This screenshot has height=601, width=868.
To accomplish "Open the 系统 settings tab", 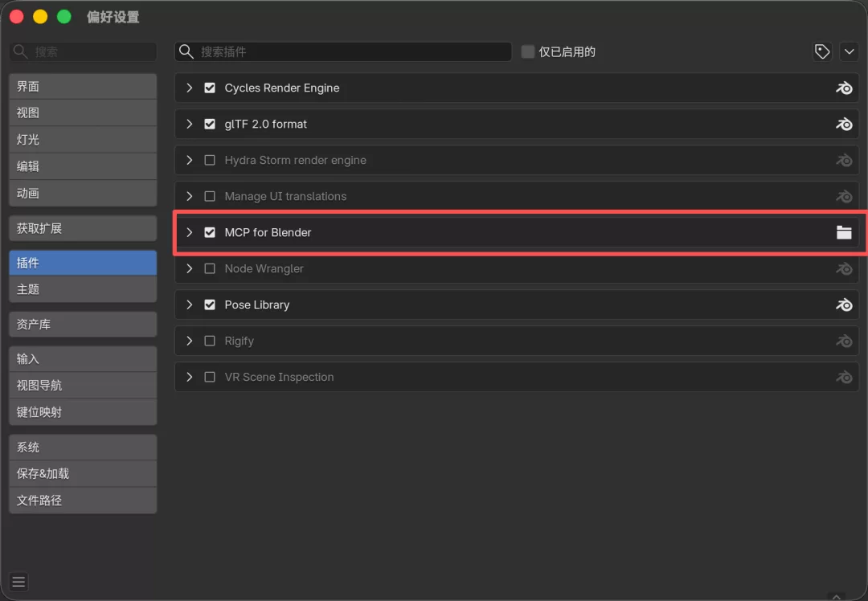I will click(x=83, y=448).
